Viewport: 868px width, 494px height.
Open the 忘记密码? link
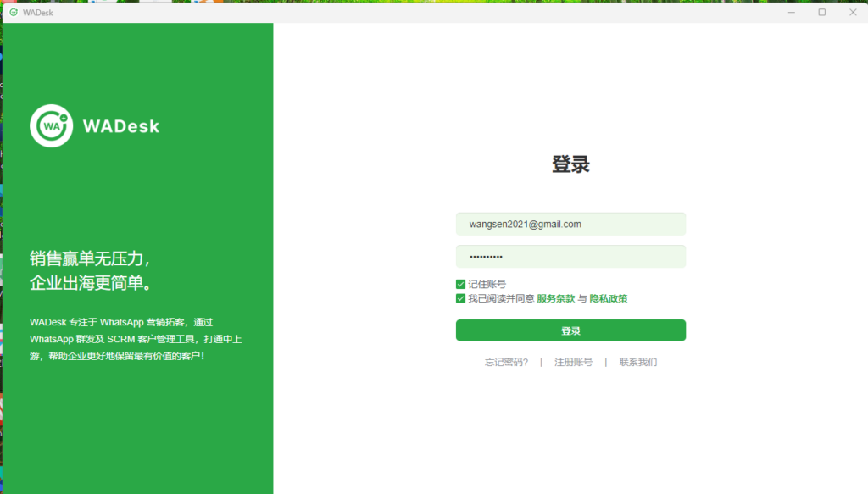[507, 363]
